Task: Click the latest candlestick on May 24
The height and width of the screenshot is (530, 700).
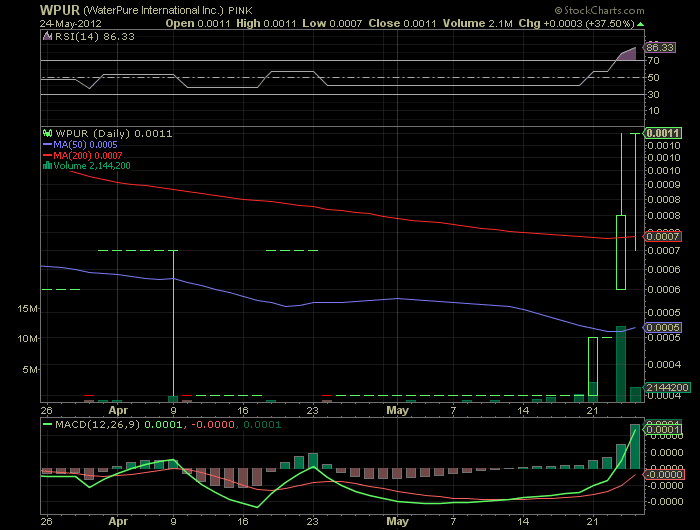Action: coord(635,192)
